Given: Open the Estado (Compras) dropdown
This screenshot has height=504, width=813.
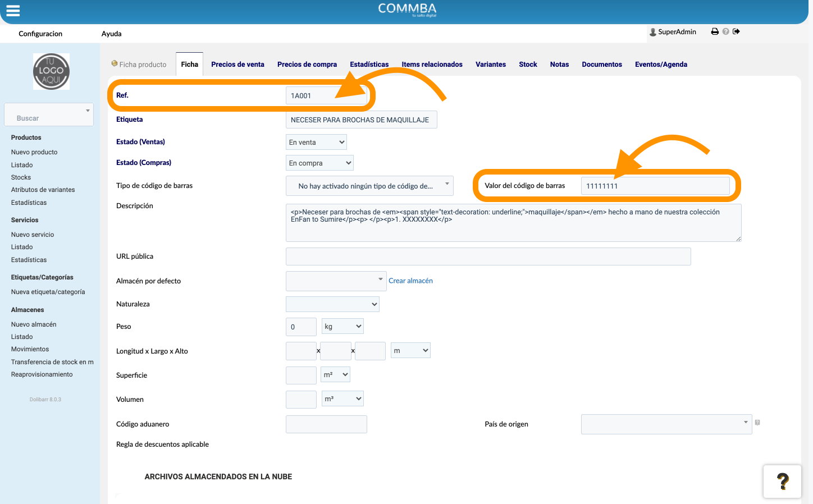Looking at the screenshot, I should [x=319, y=163].
